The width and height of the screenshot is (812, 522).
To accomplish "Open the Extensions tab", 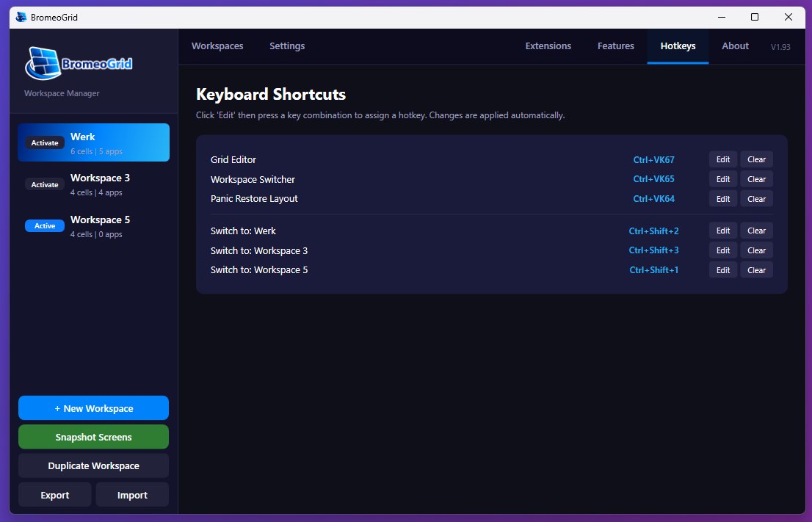I will pos(548,46).
